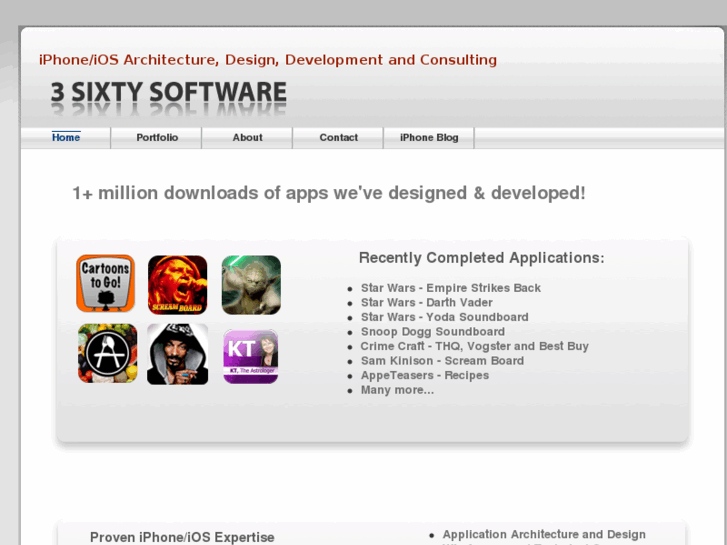This screenshot has width=727, height=545.
Task: Open the Portfolio tab
Action: click(157, 138)
